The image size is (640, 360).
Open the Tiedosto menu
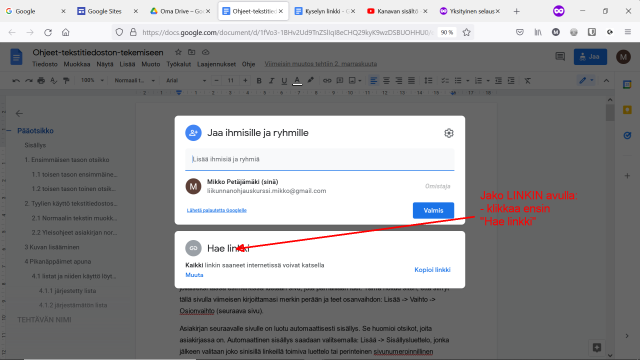(44, 64)
